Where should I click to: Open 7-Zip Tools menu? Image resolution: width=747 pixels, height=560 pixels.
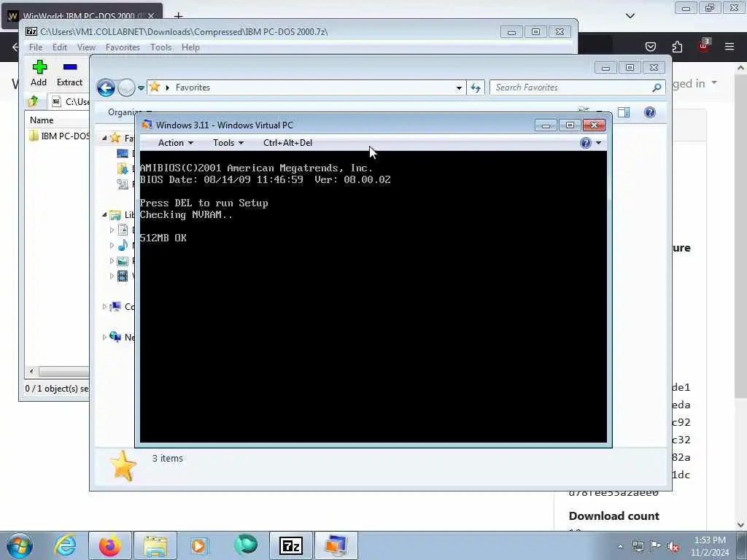[x=160, y=47]
